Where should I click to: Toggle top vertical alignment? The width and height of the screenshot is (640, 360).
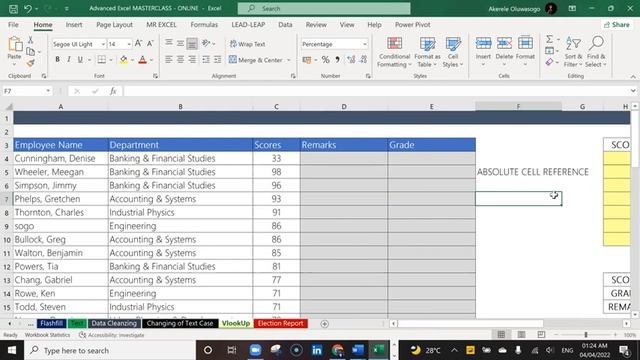(x=169, y=42)
